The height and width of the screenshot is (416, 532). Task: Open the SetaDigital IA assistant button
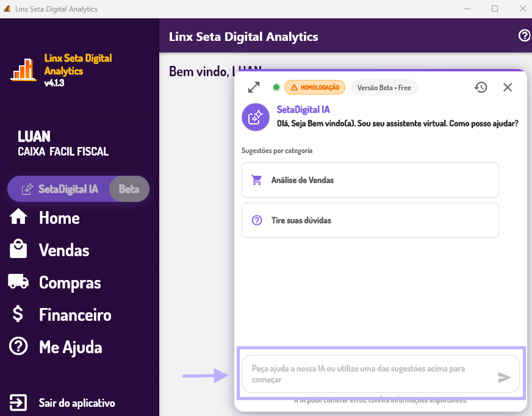tap(78, 188)
